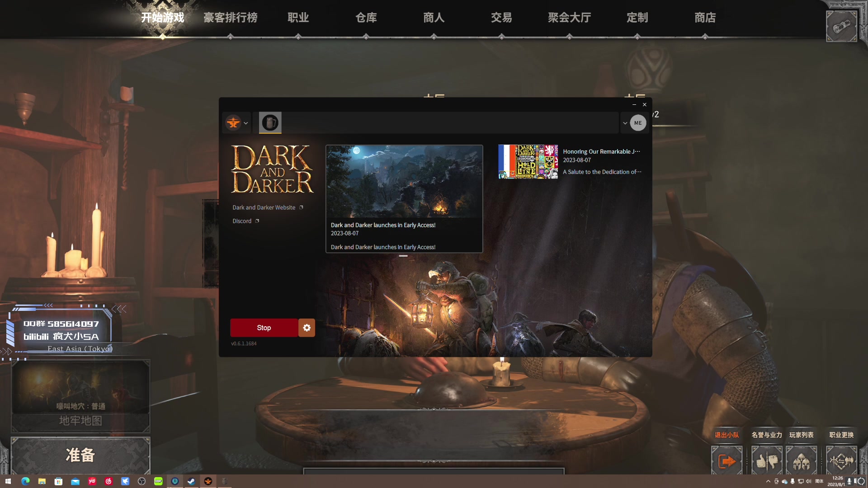
Task: Open the power-ring icon app in taskbar
Action: coord(175,481)
